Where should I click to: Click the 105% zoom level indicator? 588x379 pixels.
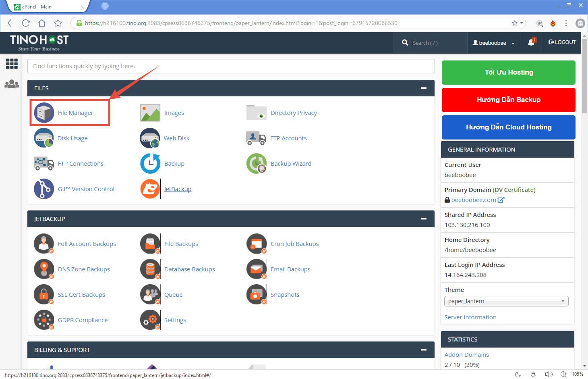click(578, 374)
